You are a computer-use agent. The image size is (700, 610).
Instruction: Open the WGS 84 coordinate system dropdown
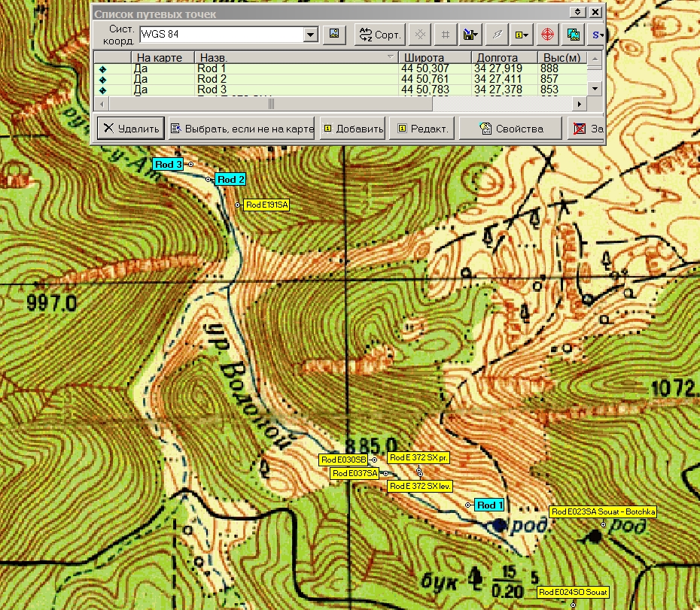pos(311,35)
